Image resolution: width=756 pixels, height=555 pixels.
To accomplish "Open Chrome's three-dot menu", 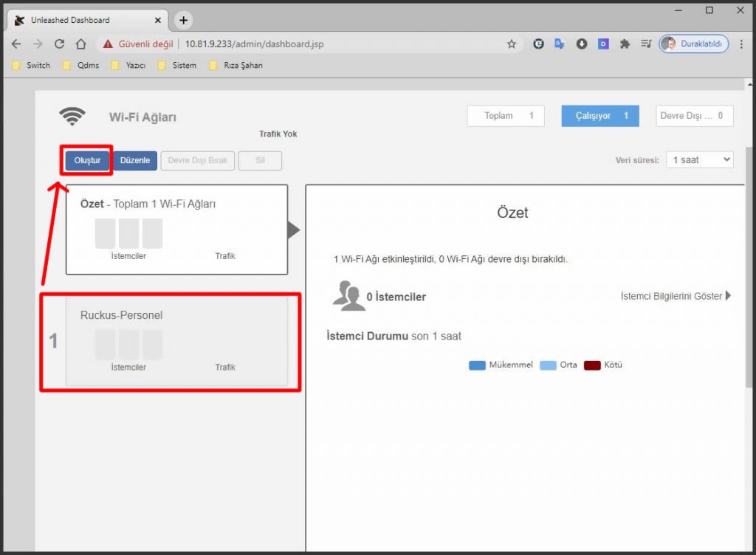I will [x=741, y=44].
